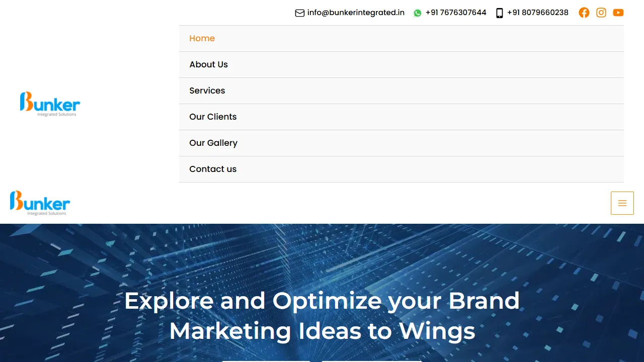This screenshot has height=362, width=644.
Task: Collapse the hamburger navigation menu
Action: [x=622, y=203]
